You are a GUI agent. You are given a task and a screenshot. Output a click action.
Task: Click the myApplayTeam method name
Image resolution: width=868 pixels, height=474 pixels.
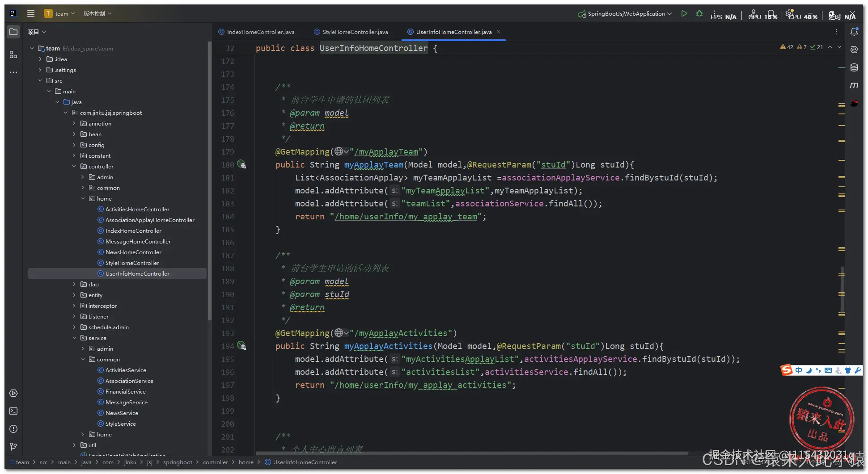[x=373, y=164]
